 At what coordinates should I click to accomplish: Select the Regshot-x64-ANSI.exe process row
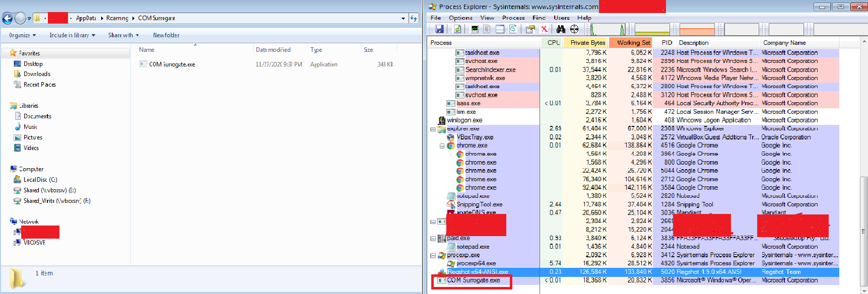tap(634, 272)
